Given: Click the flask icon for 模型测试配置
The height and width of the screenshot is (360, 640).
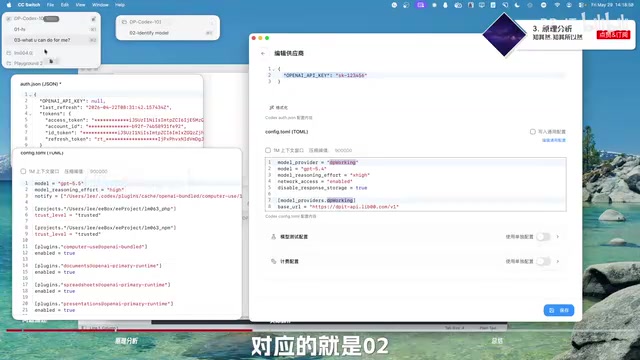Looking at the screenshot, I should pos(273,237).
